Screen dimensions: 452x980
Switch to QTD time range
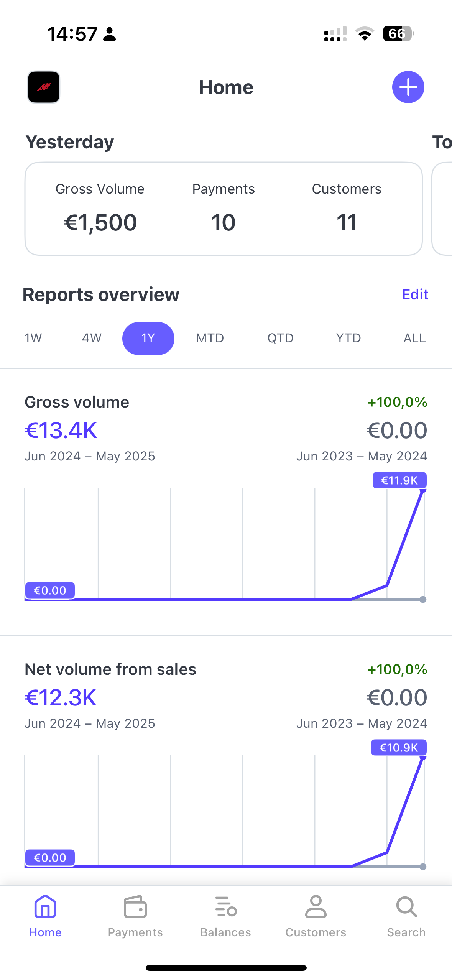point(281,338)
